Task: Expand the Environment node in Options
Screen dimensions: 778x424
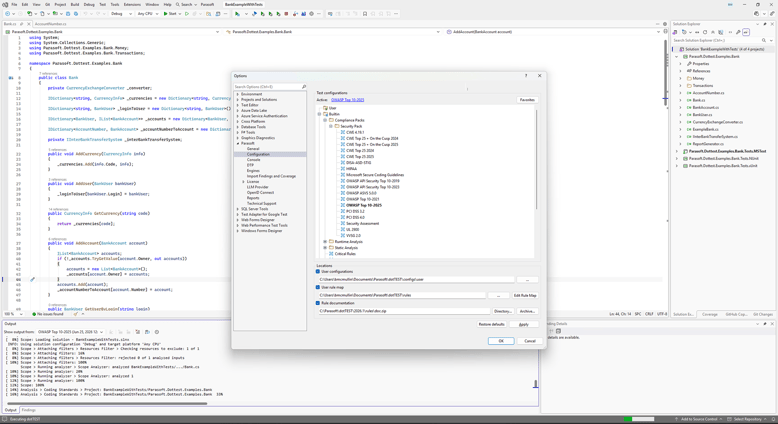Action: point(238,94)
